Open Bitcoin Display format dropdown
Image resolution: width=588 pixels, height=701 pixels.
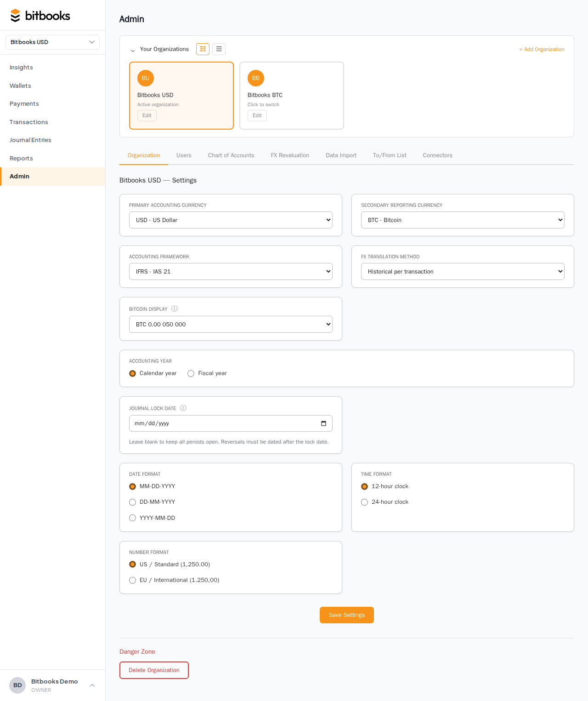coord(231,325)
